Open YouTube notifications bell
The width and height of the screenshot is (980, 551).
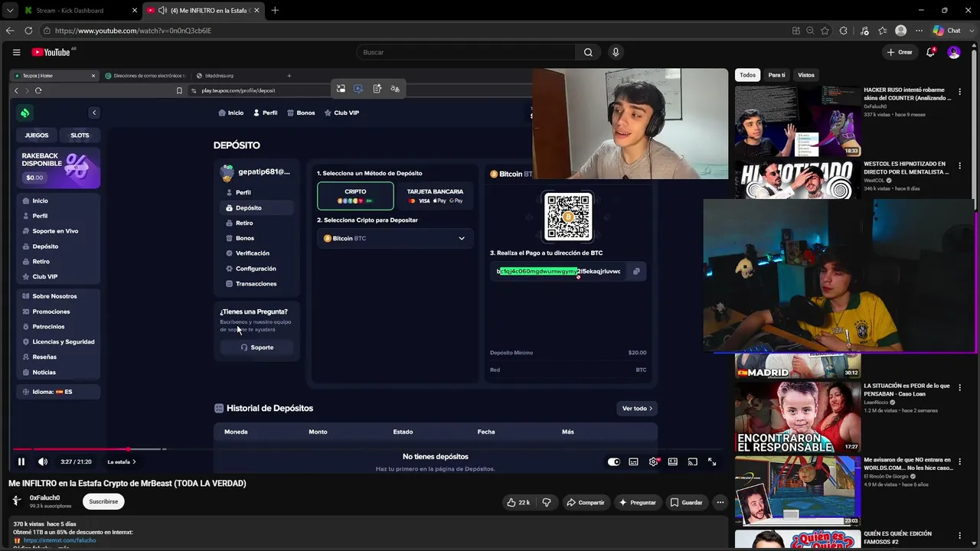point(930,52)
